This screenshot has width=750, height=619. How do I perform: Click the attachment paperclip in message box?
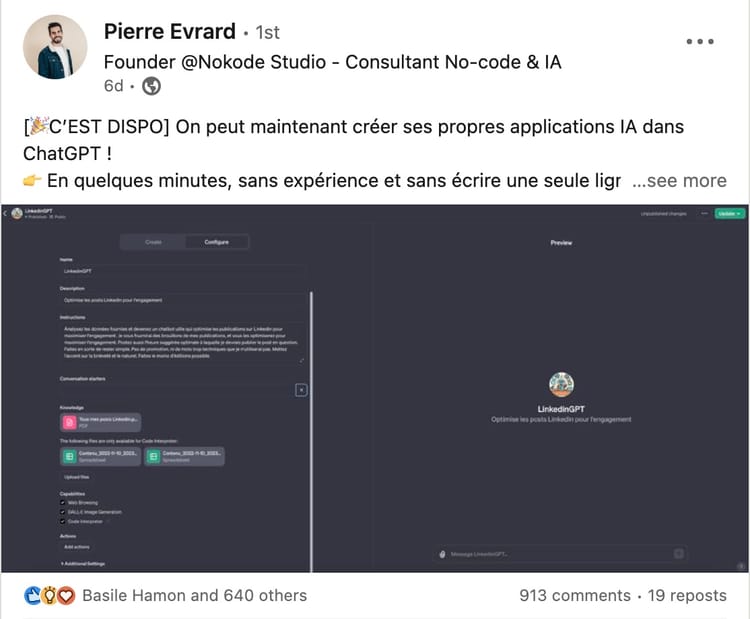[441, 554]
